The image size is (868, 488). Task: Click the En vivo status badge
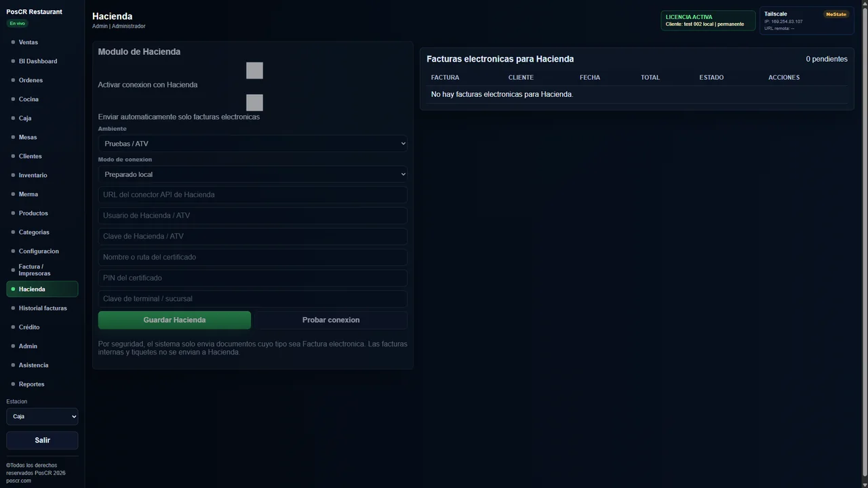click(x=17, y=24)
